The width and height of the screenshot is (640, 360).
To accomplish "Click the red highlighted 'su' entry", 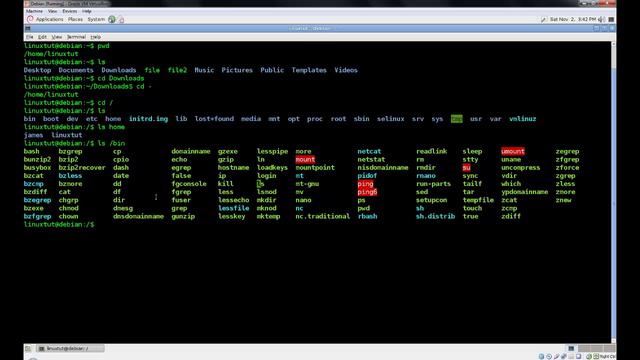I will click(467, 168).
